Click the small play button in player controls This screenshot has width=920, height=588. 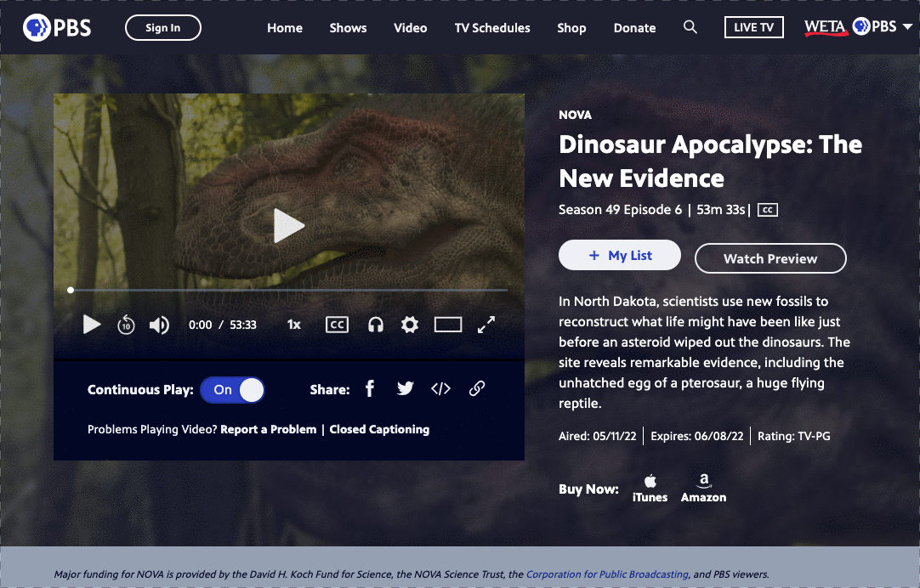pos(92,325)
